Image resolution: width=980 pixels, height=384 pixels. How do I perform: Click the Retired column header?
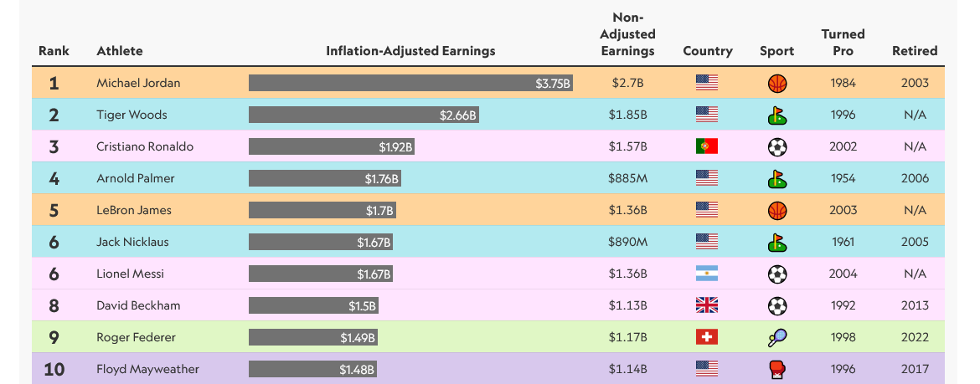915,51
